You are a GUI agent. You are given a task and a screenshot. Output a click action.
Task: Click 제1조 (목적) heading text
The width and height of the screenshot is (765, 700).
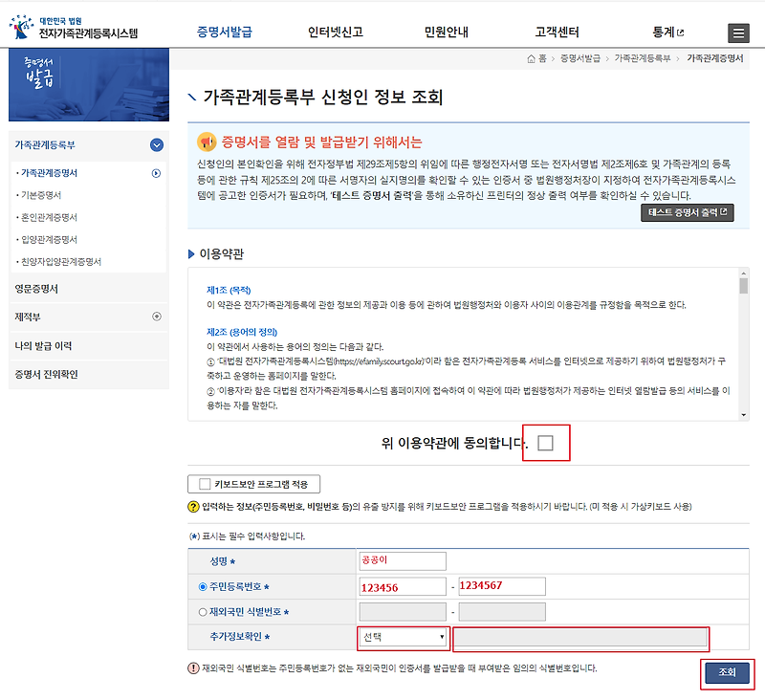[x=229, y=291]
